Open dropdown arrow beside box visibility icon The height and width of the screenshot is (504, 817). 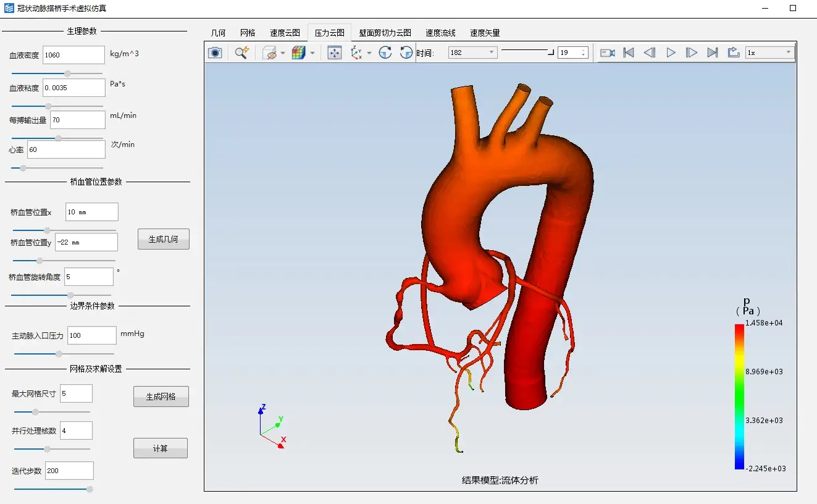pos(283,53)
